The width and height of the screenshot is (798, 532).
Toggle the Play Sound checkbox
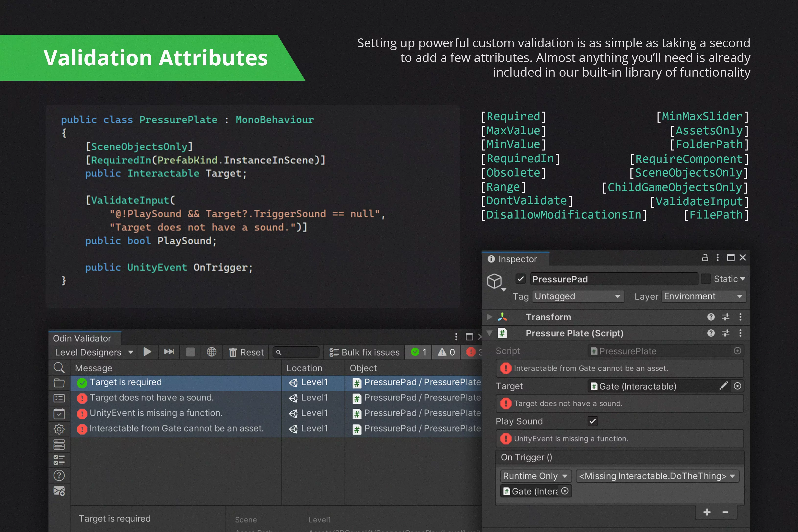tap(592, 421)
